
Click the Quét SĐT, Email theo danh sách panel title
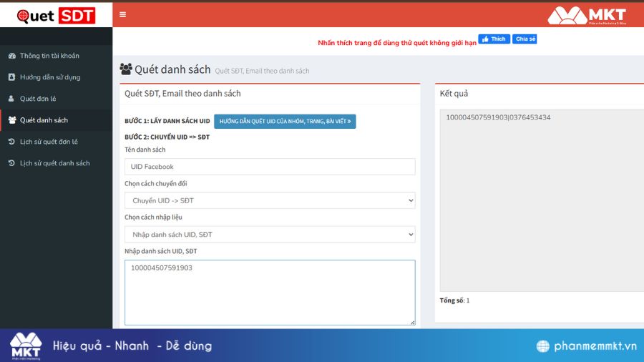182,94
